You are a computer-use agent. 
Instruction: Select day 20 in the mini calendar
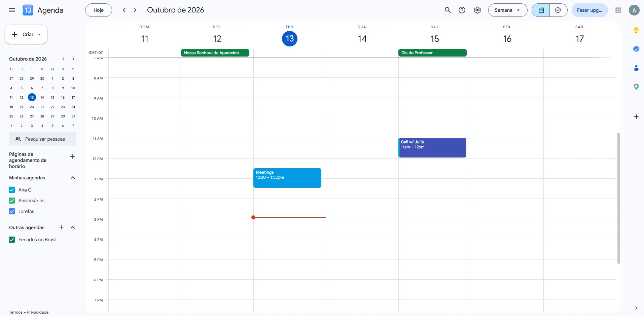tap(32, 107)
